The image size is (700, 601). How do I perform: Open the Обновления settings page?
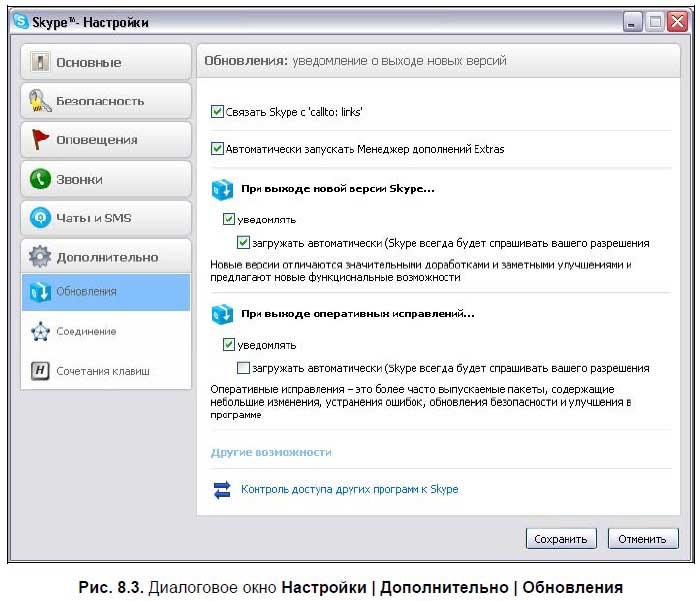[106, 292]
